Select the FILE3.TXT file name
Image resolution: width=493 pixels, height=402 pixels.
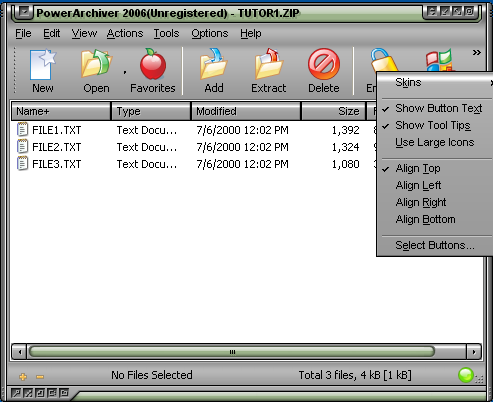pyautogui.click(x=57, y=164)
